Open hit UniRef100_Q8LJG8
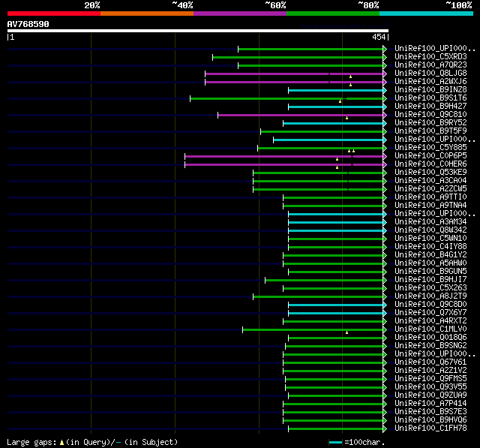480x448 pixels. coord(430,74)
